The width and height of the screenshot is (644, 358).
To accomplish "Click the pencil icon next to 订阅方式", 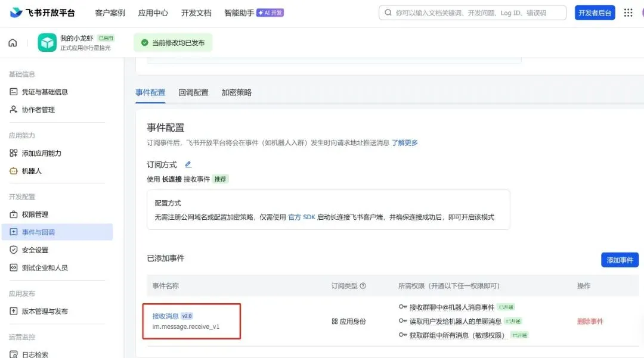I will (x=188, y=164).
